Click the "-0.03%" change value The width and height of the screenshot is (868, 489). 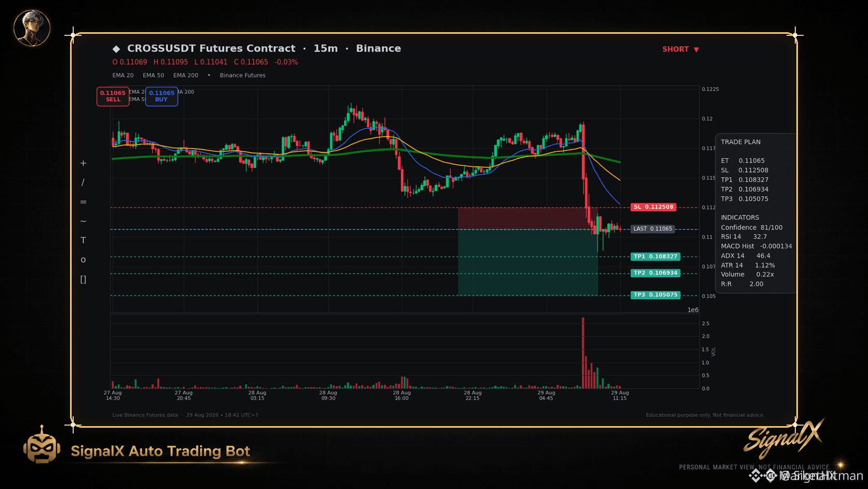point(286,62)
